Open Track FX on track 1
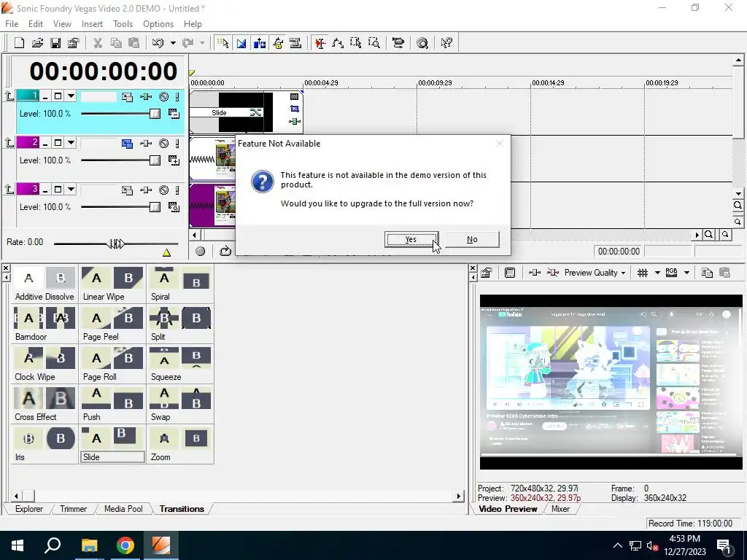Screen dimensions: 747x560 (x=146, y=97)
